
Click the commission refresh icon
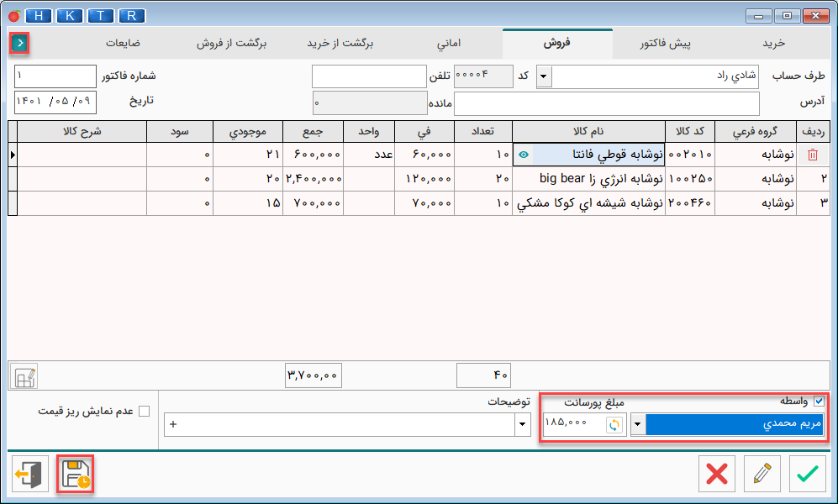pos(614,425)
